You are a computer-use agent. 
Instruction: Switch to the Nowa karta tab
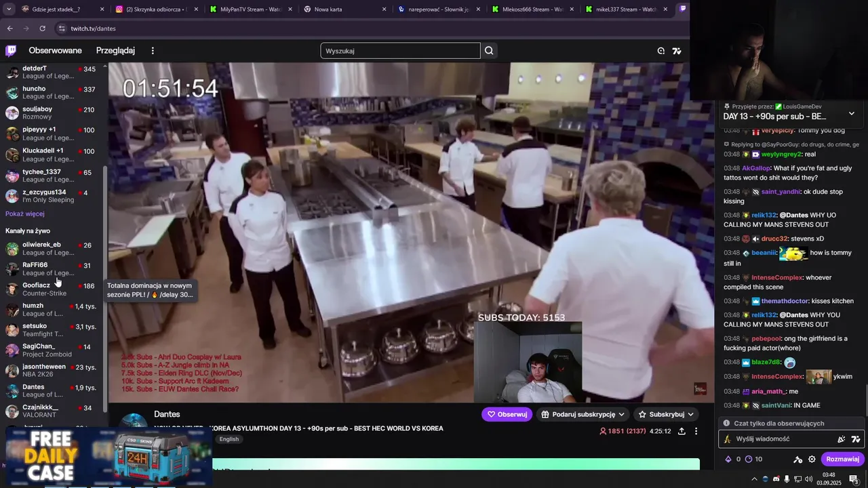344,9
